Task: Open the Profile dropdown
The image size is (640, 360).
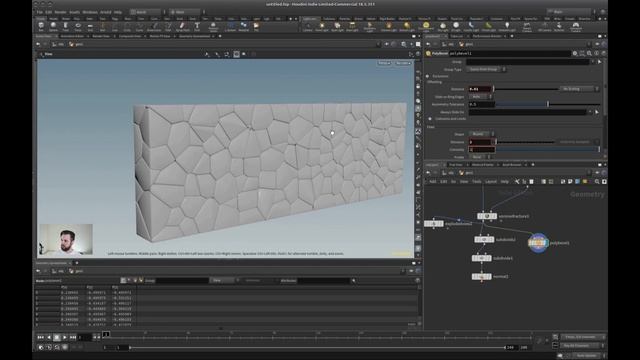Action: tap(480, 157)
